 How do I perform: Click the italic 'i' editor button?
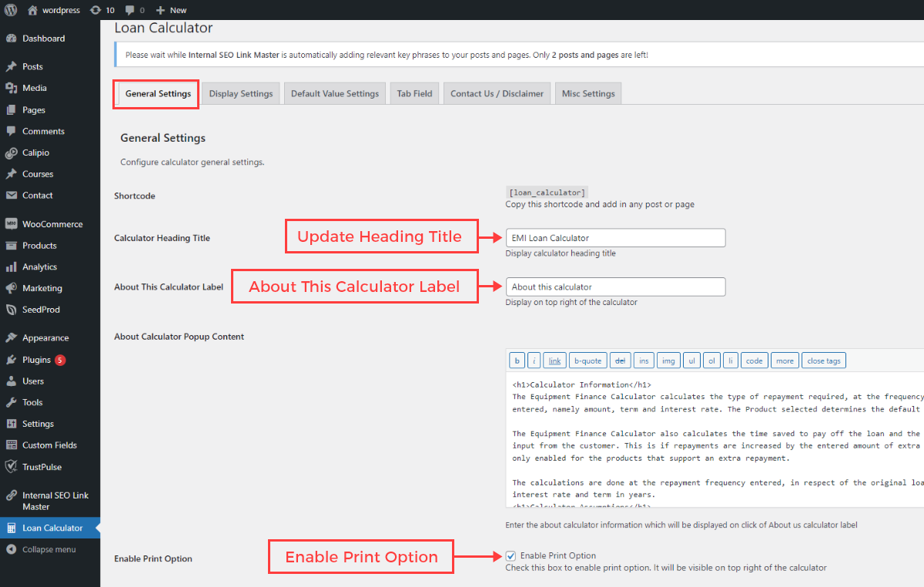click(534, 361)
